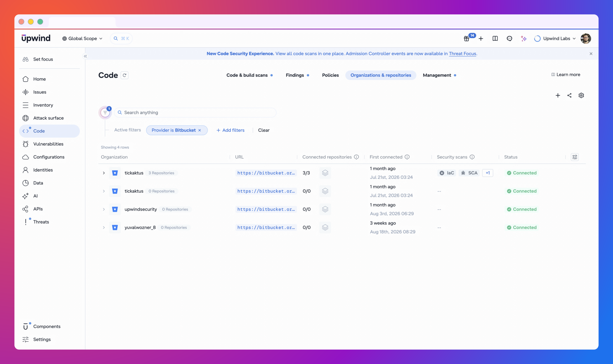Click the plus icon in top bar
The width and height of the screenshot is (613, 364).
click(x=481, y=39)
